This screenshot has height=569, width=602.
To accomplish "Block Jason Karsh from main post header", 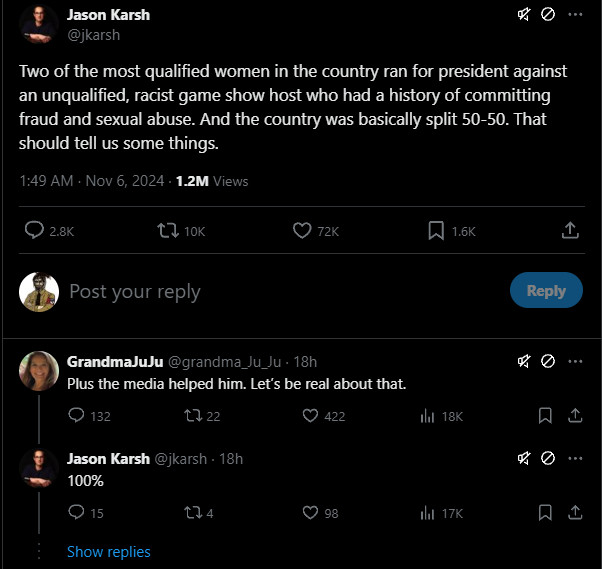I will click(x=548, y=15).
